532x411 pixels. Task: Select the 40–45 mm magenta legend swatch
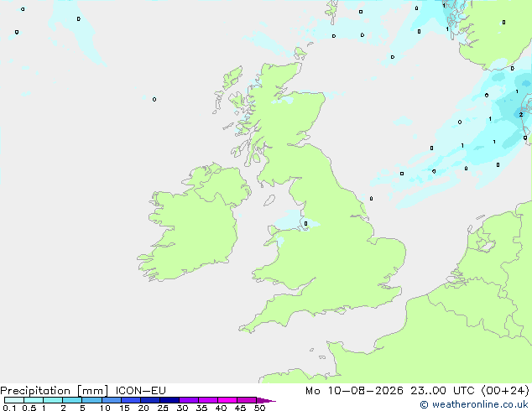(x=227, y=400)
